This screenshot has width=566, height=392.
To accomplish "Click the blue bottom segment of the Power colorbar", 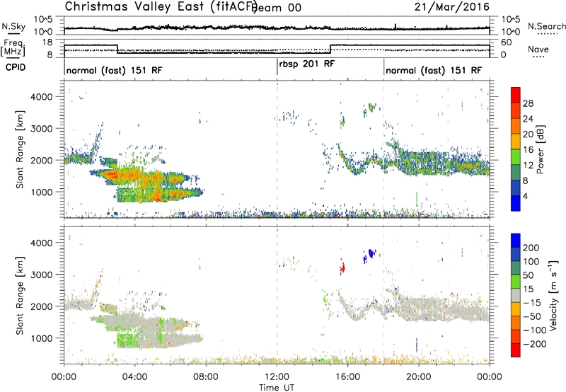I will [x=516, y=203].
